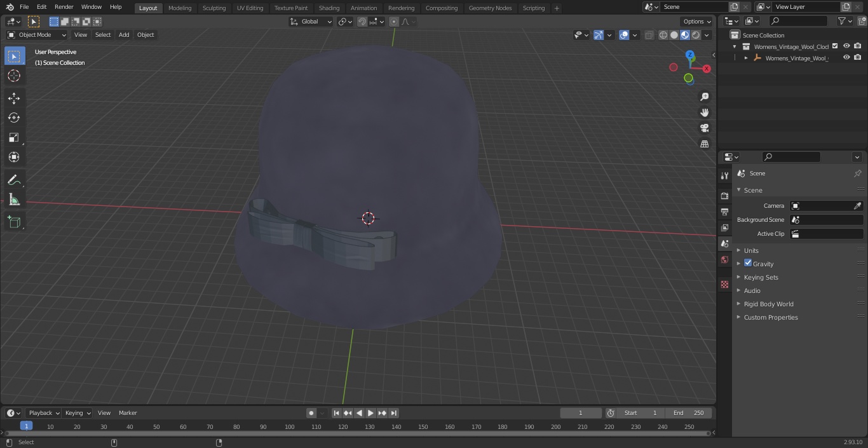Exclude collection using its checkbox
Viewport: 868px width, 448px height.
[x=835, y=46]
